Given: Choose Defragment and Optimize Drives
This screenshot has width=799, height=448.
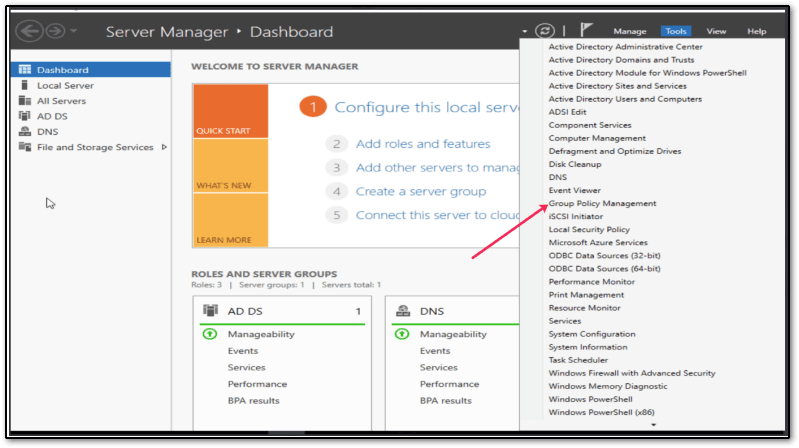Looking at the screenshot, I should click(615, 151).
